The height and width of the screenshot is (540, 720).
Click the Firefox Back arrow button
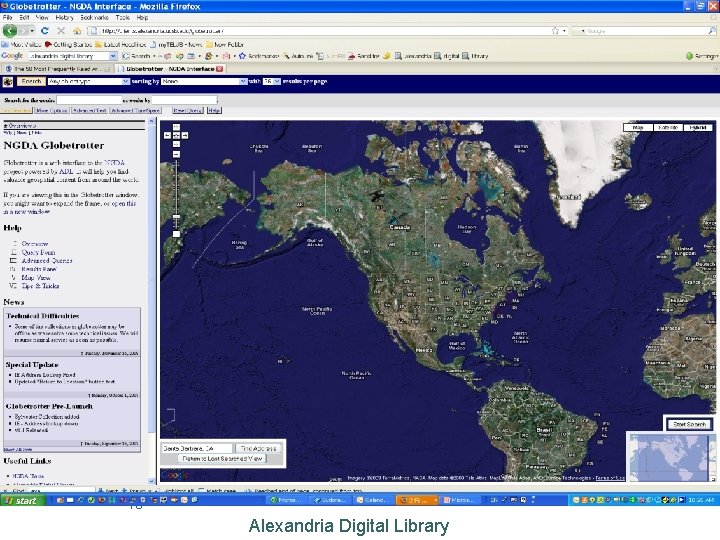point(10,31)
